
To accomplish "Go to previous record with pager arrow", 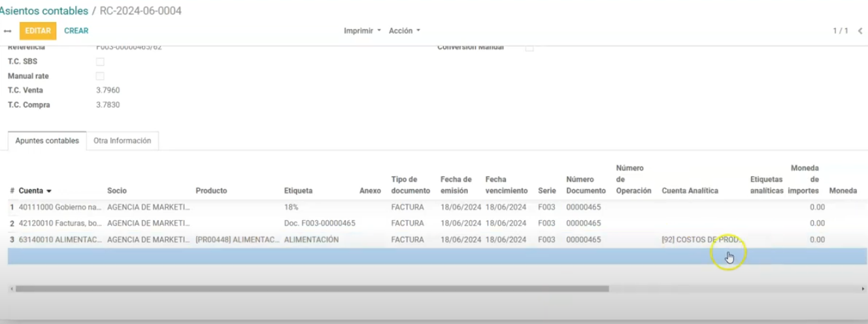I will click(860, 31).
